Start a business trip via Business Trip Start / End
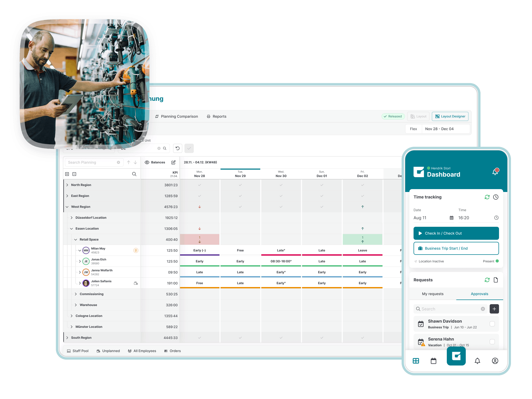Screen dimensions: 532x399 point(456,248)
